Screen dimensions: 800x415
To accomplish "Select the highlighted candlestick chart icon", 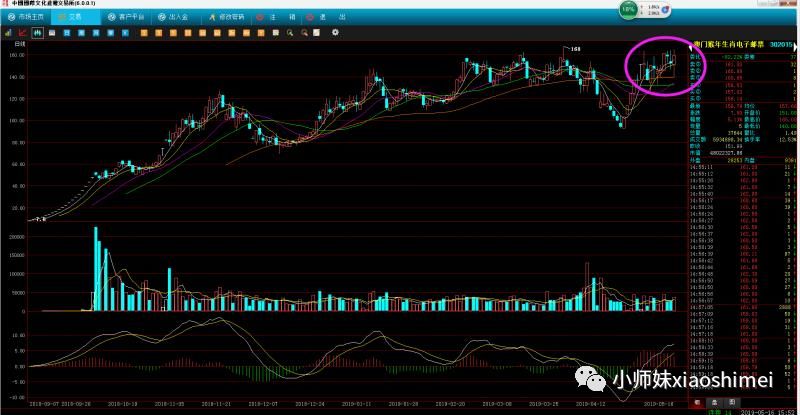I will 37,33.
